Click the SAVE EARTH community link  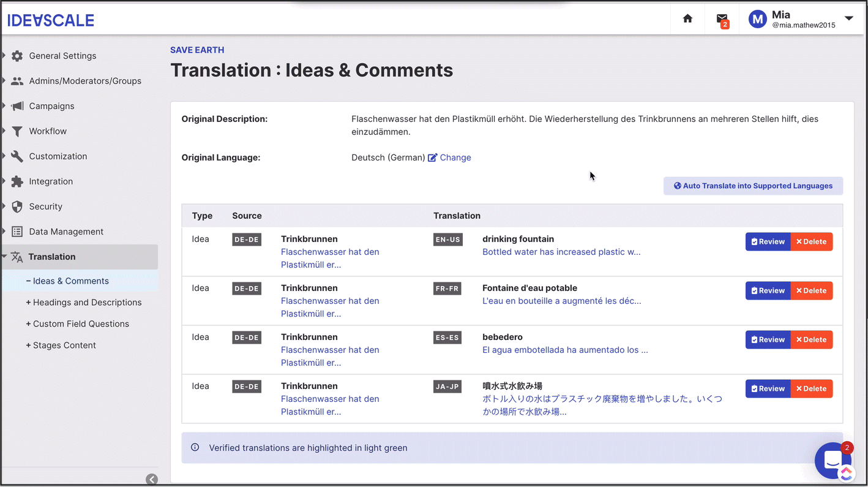197,50
